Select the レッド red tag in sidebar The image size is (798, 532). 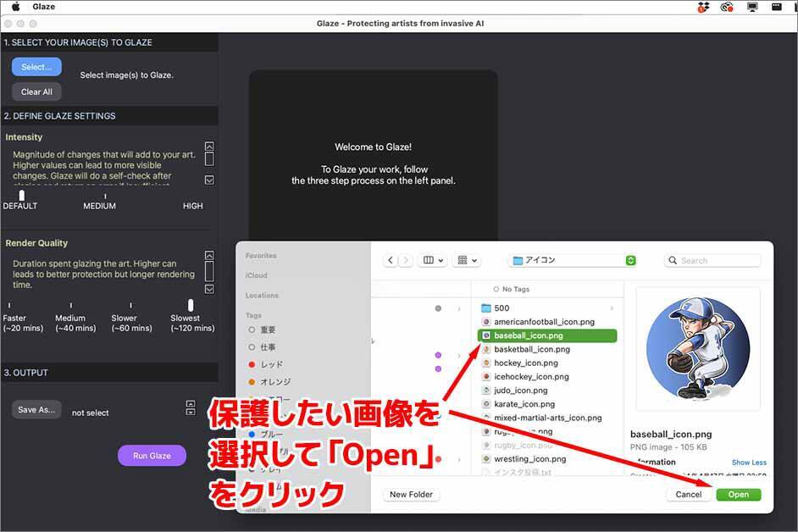[x=271, y=364]
